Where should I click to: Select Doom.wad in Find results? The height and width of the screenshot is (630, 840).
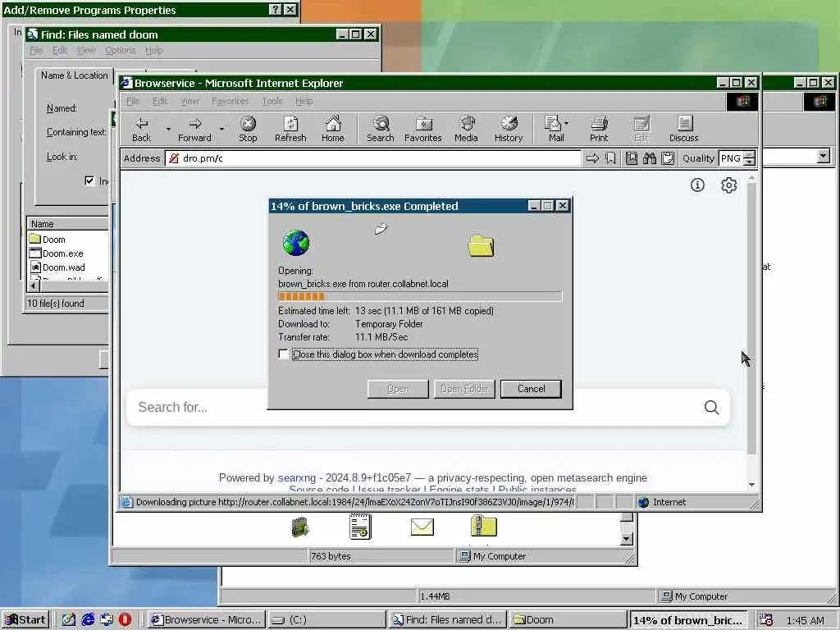(x=57, y=267)
